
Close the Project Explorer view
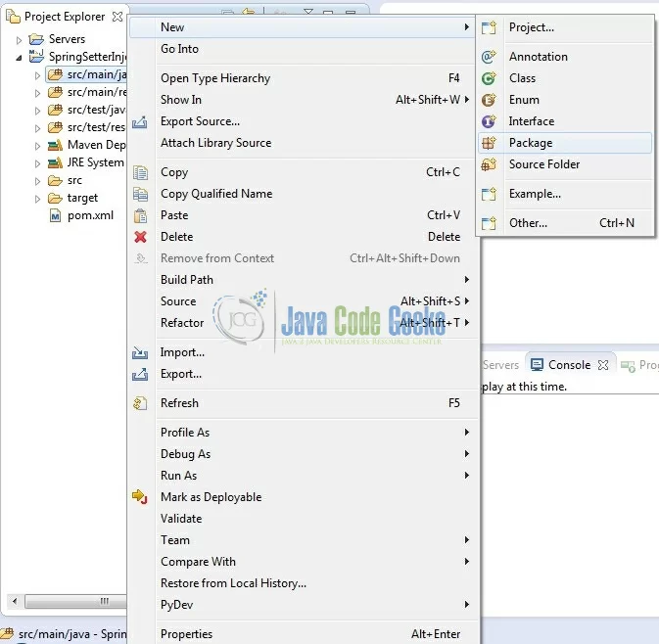(x=118, y=17)
